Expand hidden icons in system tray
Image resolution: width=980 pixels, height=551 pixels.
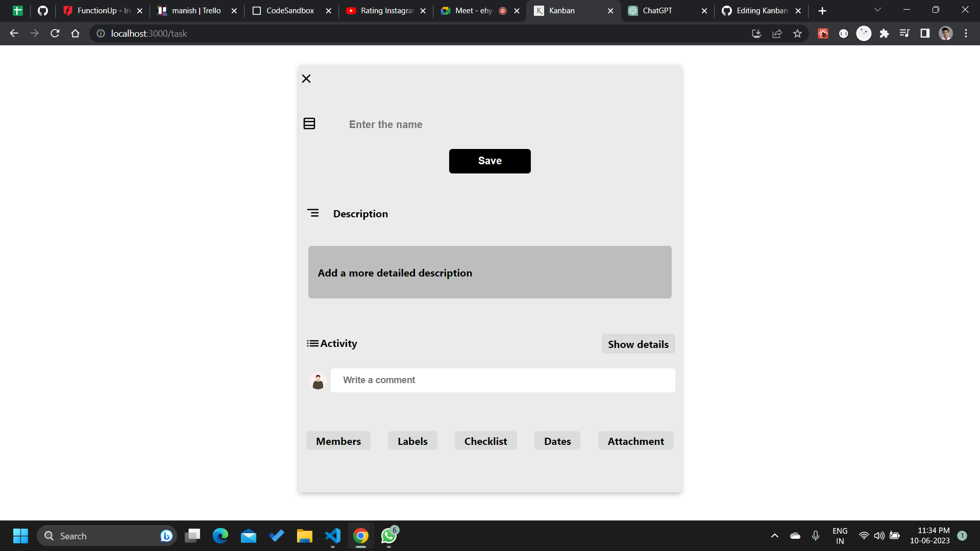(774, 536)
